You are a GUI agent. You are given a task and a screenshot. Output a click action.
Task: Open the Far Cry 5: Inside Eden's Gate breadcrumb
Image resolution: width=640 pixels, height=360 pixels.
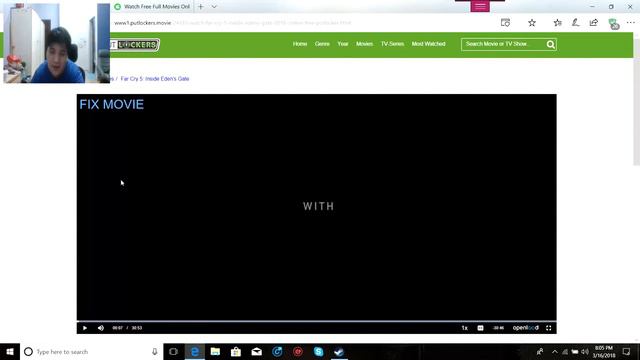[x=155, y=79]
